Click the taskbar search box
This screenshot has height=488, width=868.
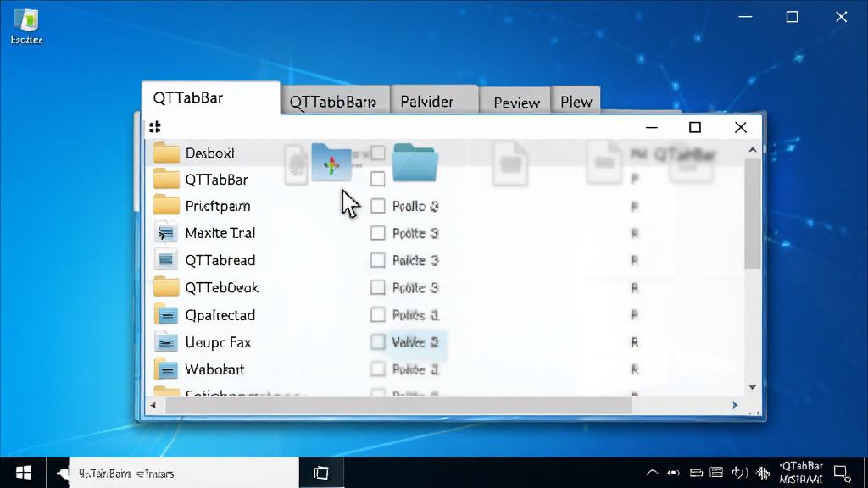[184, 473]
